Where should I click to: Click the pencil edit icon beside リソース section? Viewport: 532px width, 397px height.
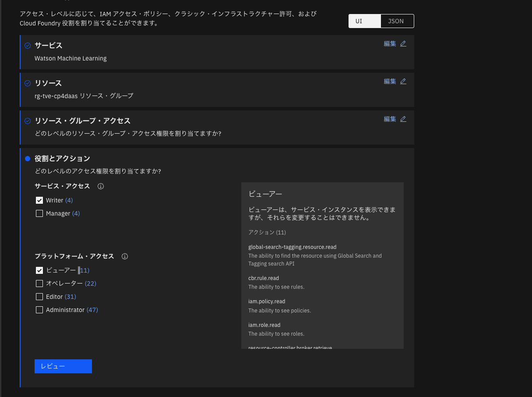point(403,81)
